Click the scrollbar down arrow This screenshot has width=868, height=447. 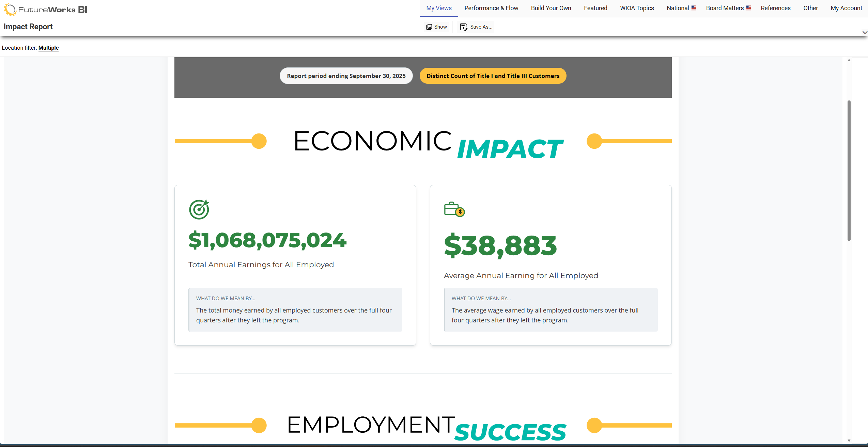[849, 440]
